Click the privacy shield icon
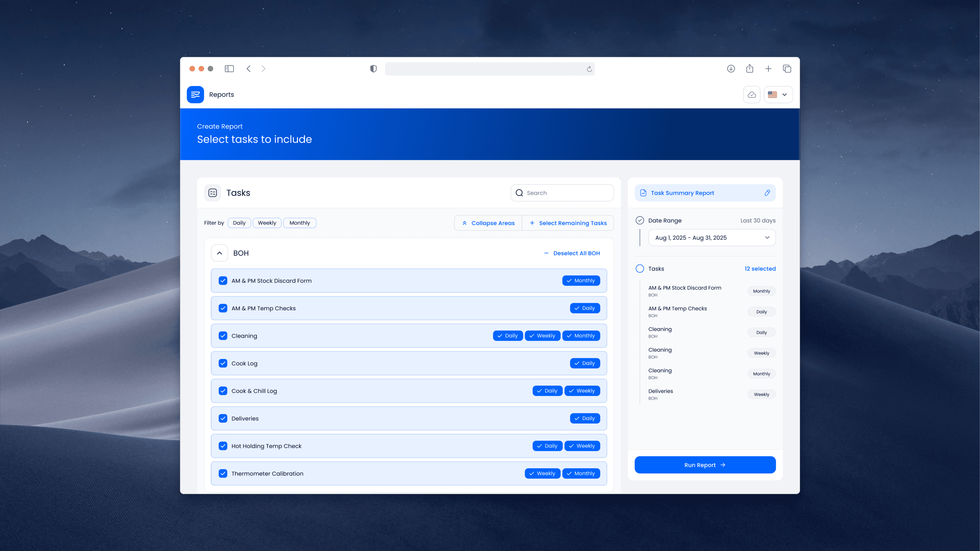Screen dimensions: 980x551 373,68
